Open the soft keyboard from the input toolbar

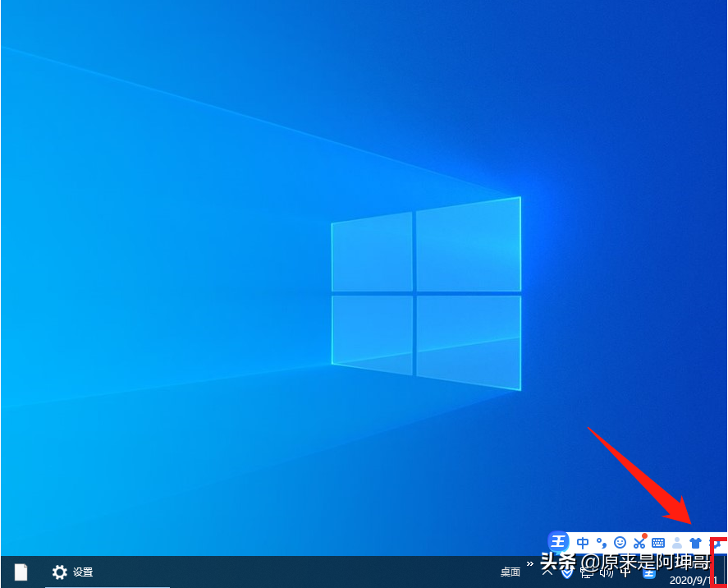[657, 542]
